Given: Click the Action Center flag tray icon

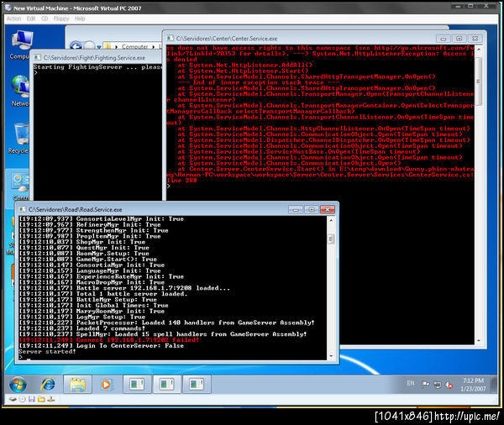Looking at the screenshot, I should [425, 384].
